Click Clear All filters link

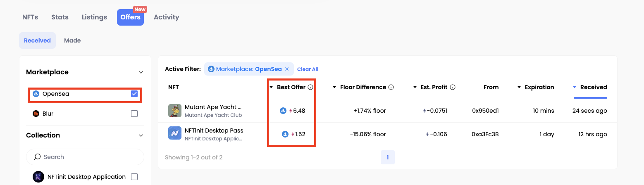pyautogui.click(x=308, y=69)
